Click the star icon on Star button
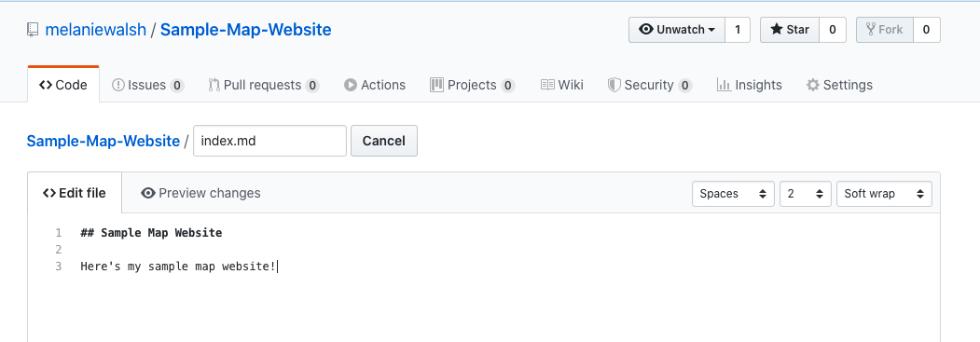 coord(776,29)
